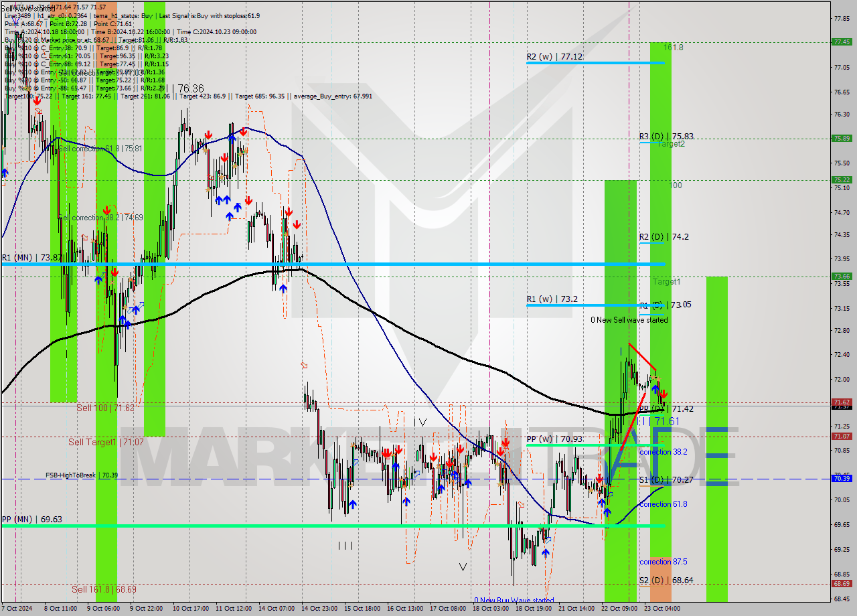Select the '14 Oct 07:00' time label
The width and height of the screenshot is (857, 616).
(x=277, y=609)
